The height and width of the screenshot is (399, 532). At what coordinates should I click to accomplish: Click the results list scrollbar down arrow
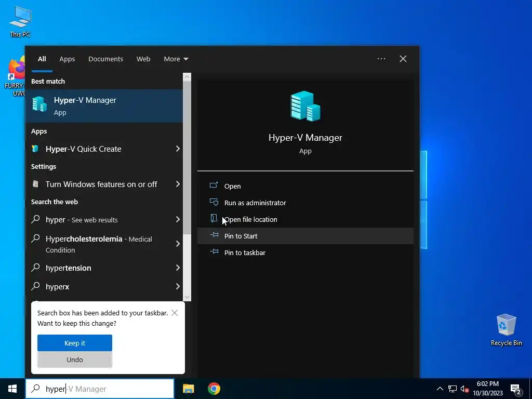(x=187, y=297)
